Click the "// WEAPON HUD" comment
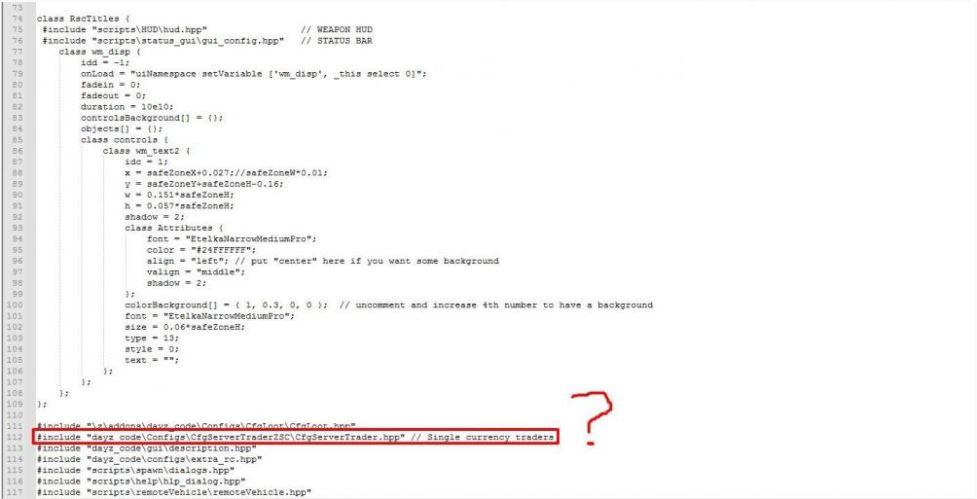 [x=336, y=29]
